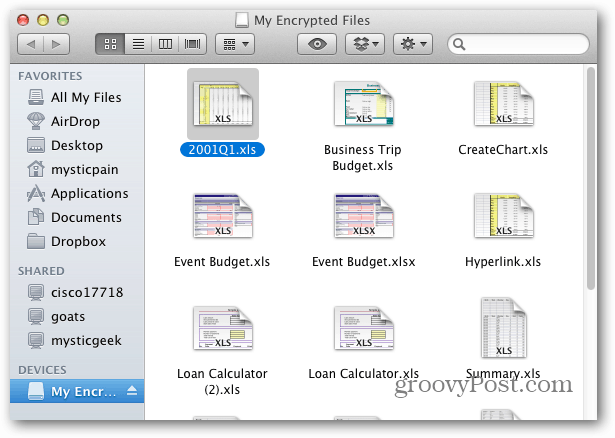Screen dimensions: 615x438
Task: Open the Dropbox toolbar menu
Action: [365, 44]
